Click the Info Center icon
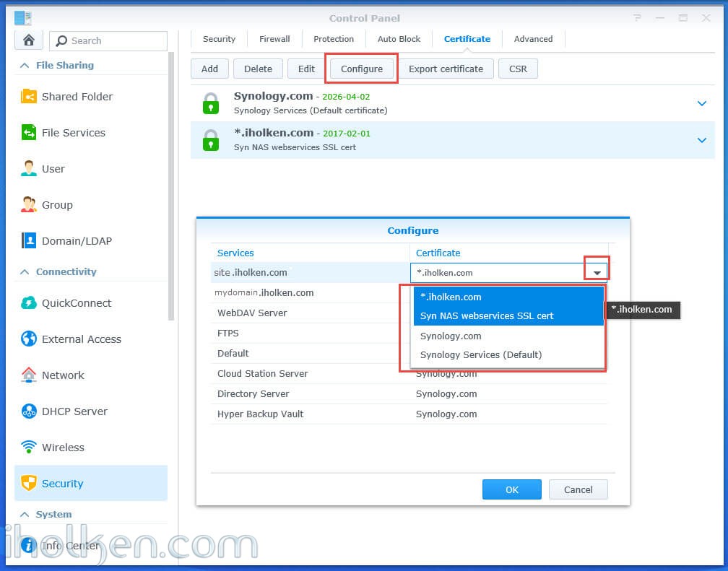 [x=29, y=546]
